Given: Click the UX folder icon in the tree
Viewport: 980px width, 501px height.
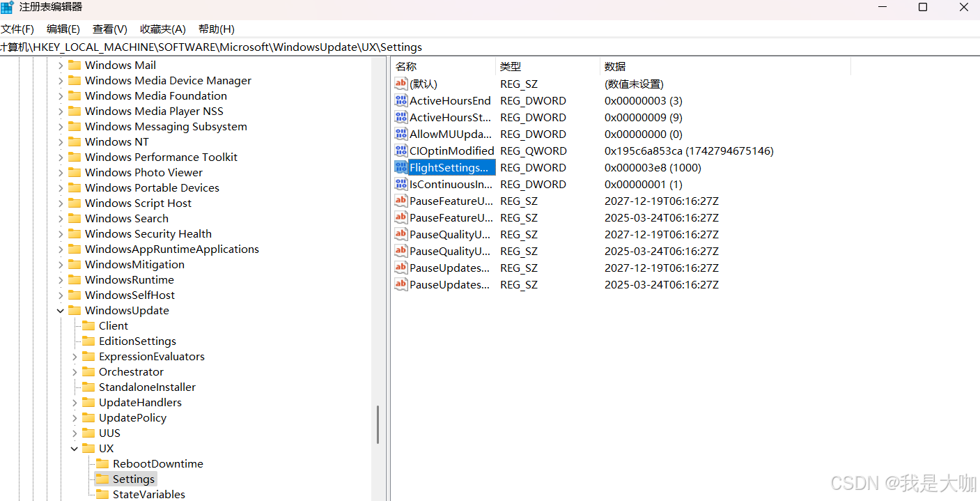Looking at the screenshot, I should click(x=90, y=448).
